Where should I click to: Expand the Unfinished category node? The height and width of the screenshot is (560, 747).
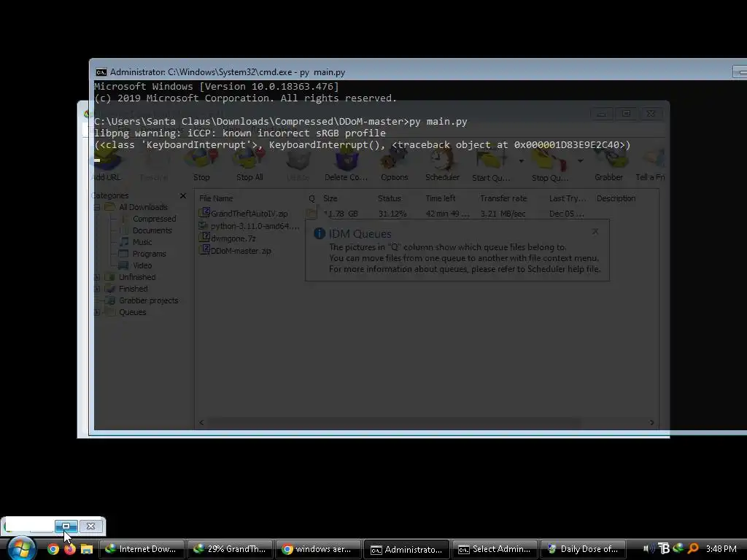point(97,277)
